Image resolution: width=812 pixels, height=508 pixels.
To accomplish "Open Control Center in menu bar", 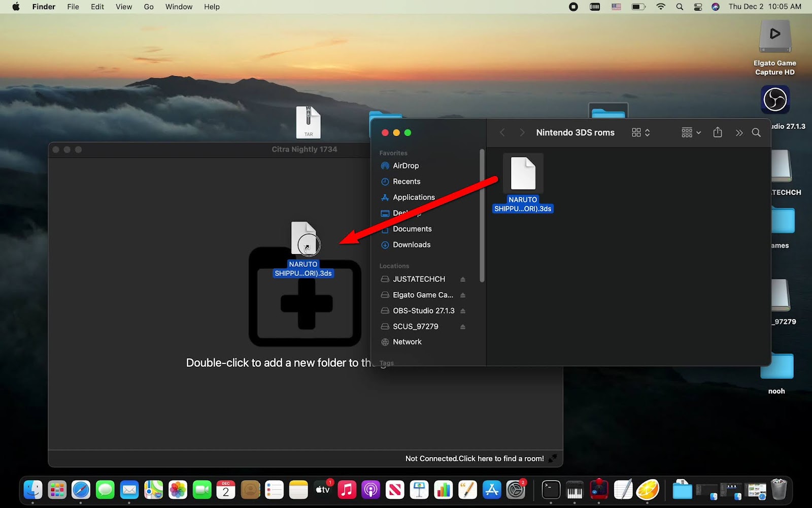I will click(x=698, y=7).
